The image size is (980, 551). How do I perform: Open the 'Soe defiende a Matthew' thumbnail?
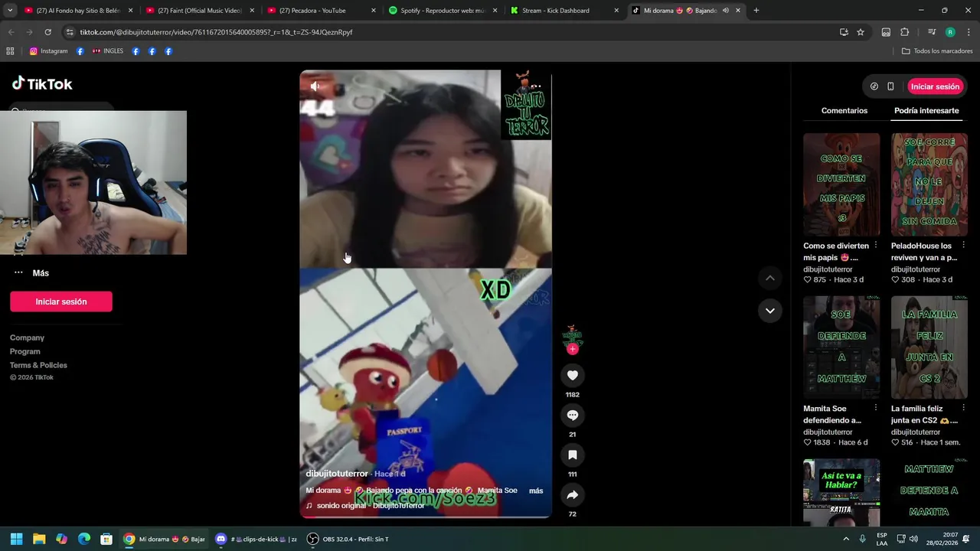(841, 347)
